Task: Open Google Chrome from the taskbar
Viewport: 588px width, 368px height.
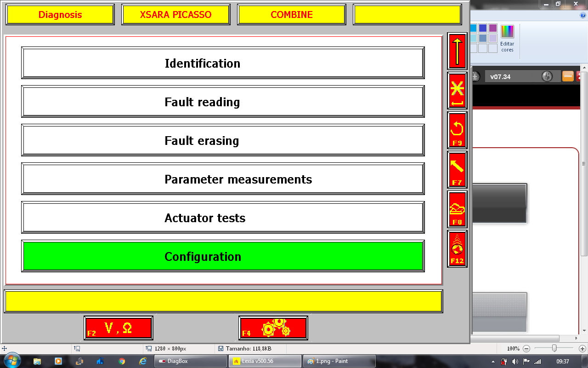Action: [x=122, y=361]
